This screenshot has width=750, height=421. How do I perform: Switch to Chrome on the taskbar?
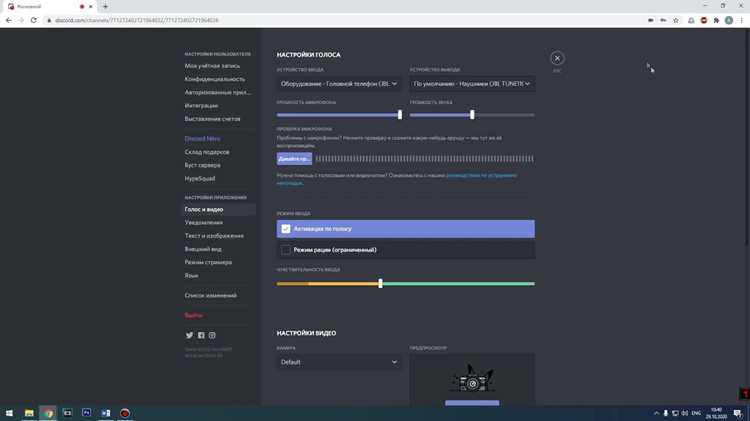click(48, 413)
